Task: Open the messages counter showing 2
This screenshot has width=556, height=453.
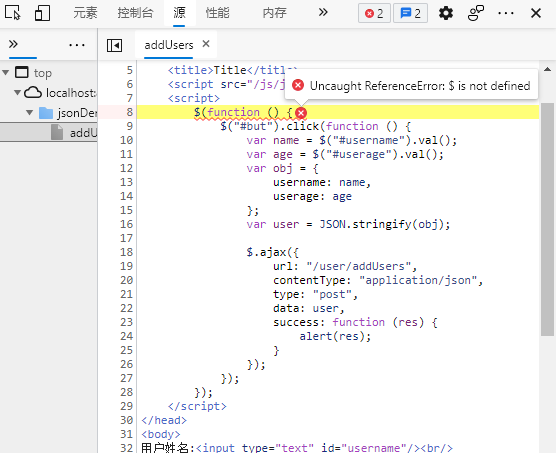Action: [x=410, y=13]
